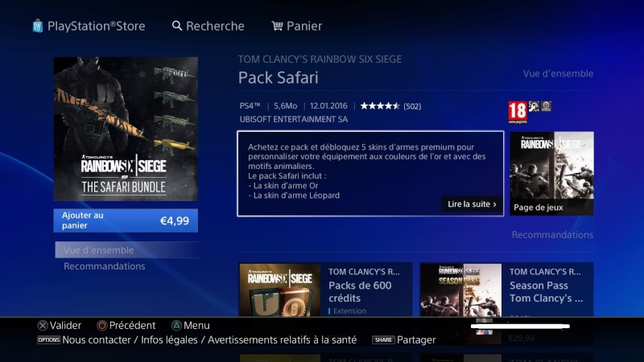Select The Safari Bundle cover image
Viewport: 644px width, 362px height.
[x=126, y=129]
